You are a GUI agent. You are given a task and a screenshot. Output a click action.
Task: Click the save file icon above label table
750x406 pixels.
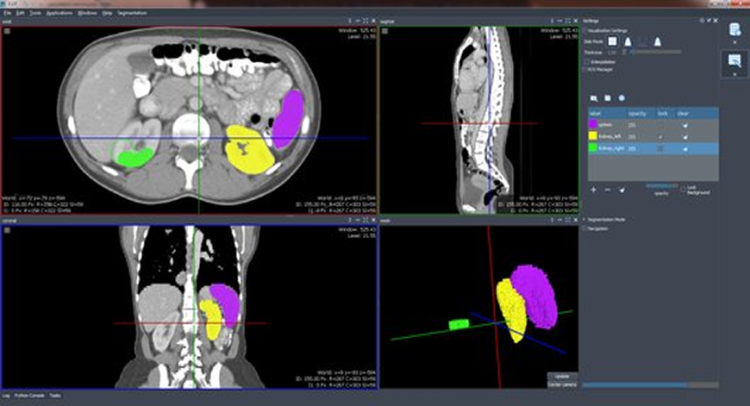pyautogui.click(x=607, y=97)
